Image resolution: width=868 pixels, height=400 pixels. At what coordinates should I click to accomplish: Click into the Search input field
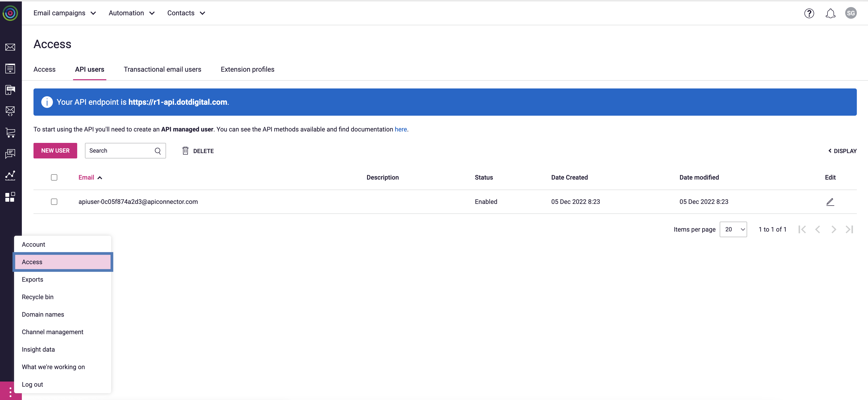coord(120,151)
